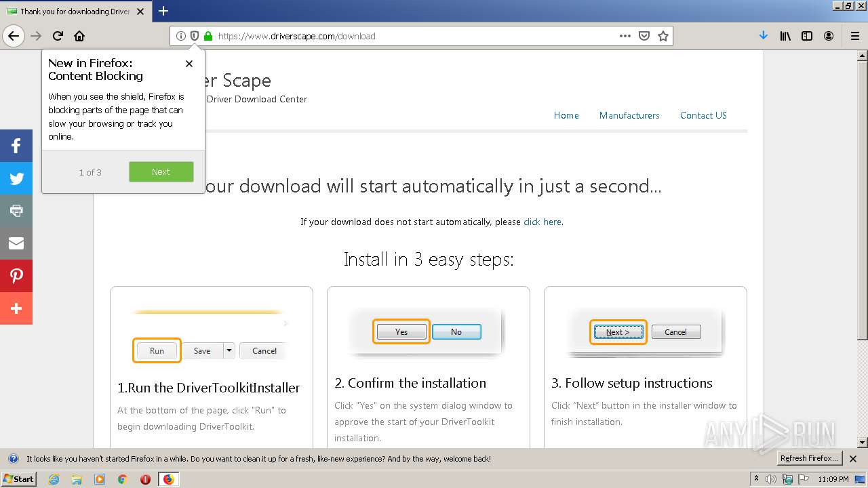Go back to the previous page
The width and height of the screenshot is (868, 488).
(x=14, y=36)
